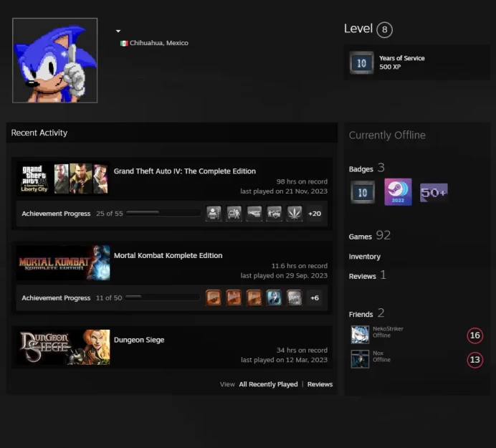Image resolution: width=496 pixels, height=448 pixels.
Task: Open the Dungeon Siege title link
Action: pyautogui.click(x=139, y=340)
